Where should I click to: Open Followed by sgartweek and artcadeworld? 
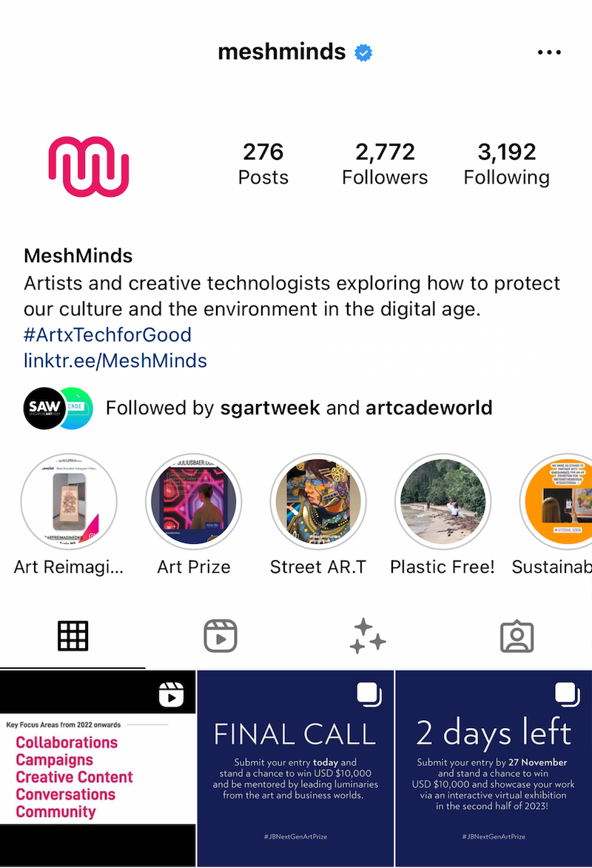(x=258, y=408)
